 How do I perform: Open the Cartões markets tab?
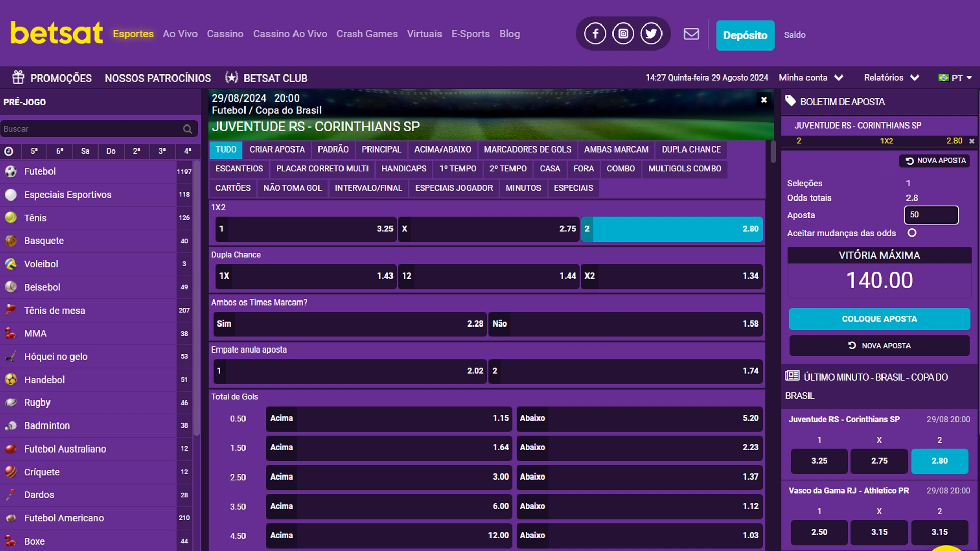click(233, 188)
